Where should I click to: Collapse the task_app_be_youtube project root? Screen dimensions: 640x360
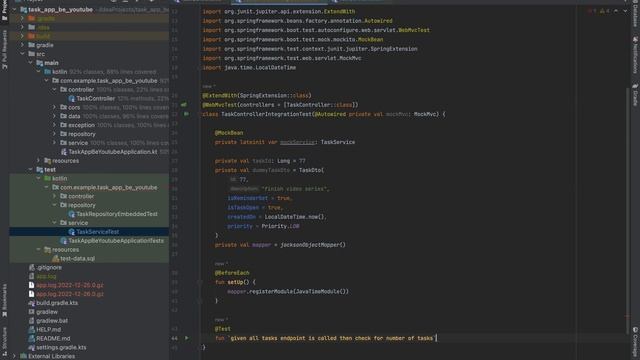point(15,9)
